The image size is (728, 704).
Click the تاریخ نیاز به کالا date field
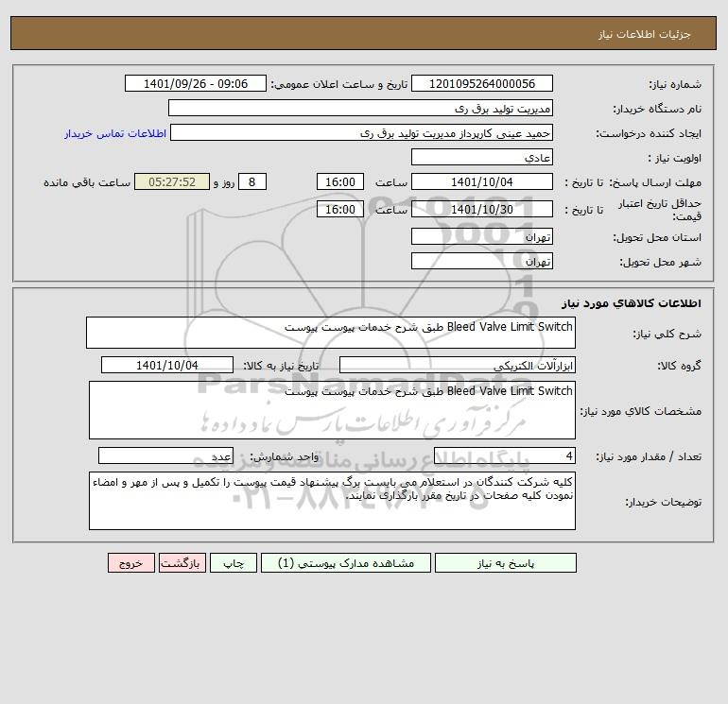coord(167,365)
